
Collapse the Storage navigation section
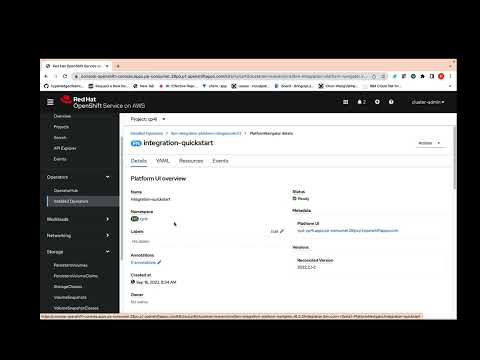pos(79,252)
